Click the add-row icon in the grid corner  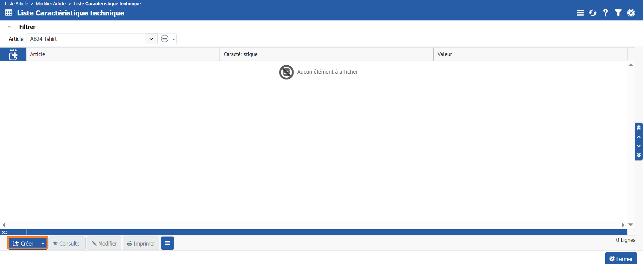[13, 54]
